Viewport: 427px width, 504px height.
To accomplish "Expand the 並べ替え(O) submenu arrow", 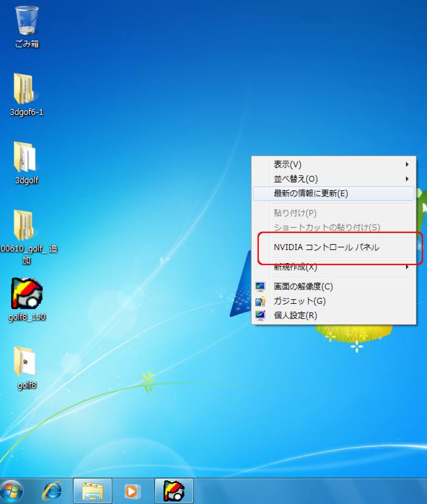I will (x=407, y=179).
